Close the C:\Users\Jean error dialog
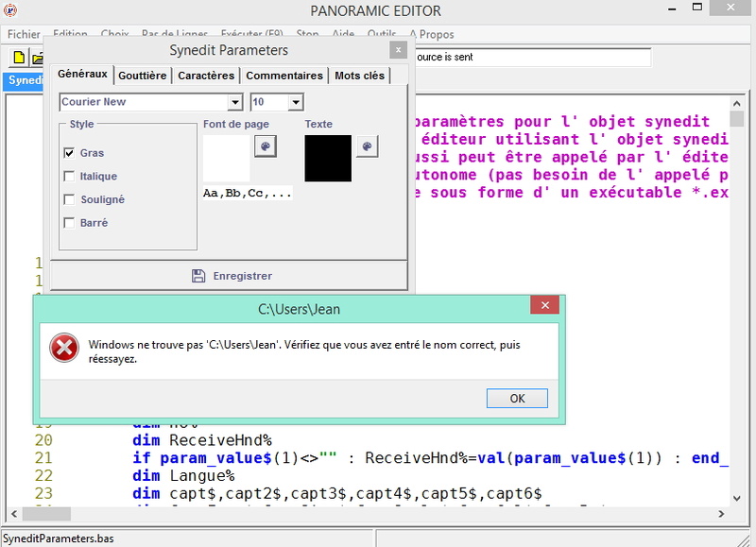 point(545,305)
